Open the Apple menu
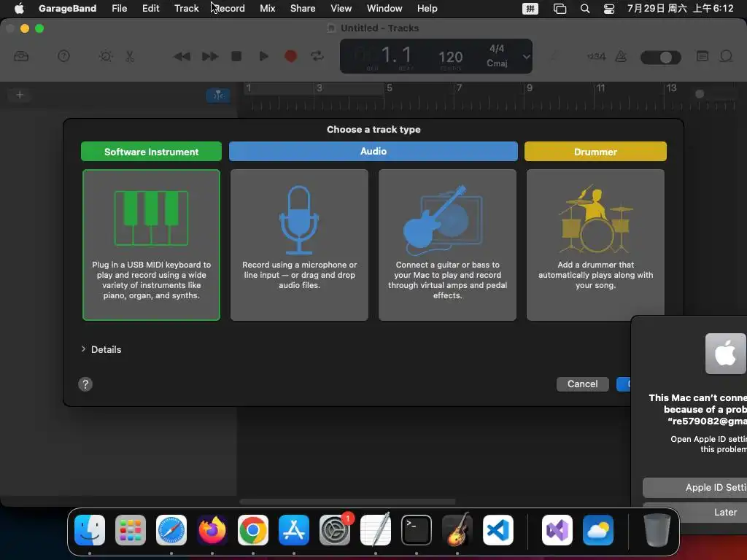 point(18,8)
